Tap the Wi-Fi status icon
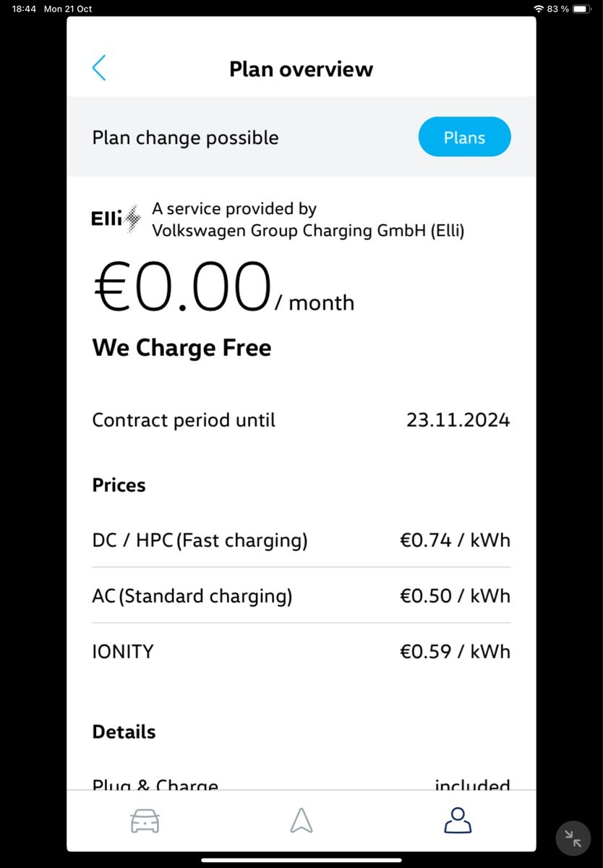This screenshot has width=603, height=868. click(x=538, y=9)
